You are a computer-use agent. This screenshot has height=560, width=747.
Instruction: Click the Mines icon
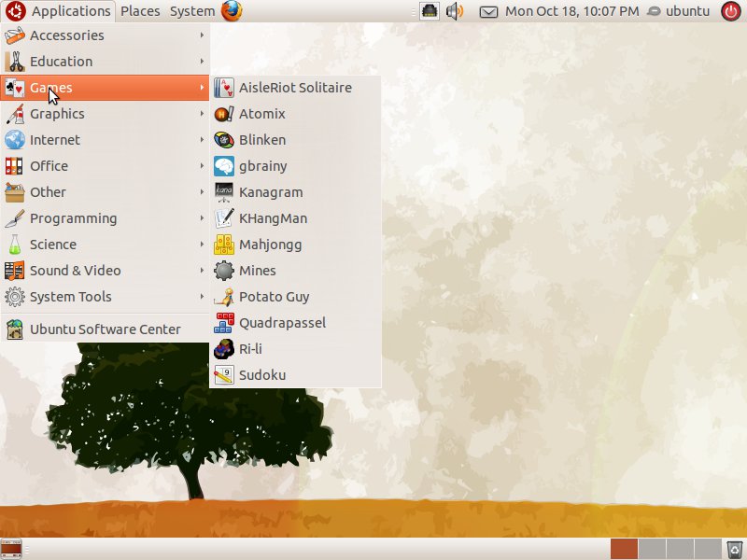(224, 271)
